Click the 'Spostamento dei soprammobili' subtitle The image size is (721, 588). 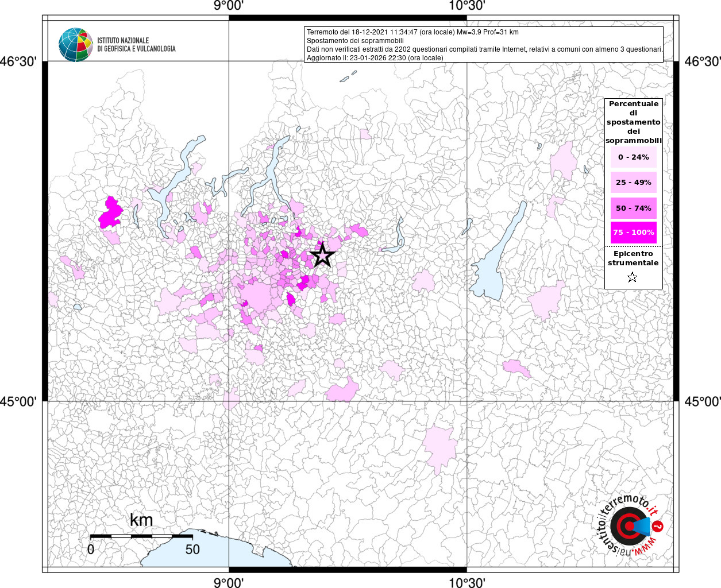tap(355, 41)
